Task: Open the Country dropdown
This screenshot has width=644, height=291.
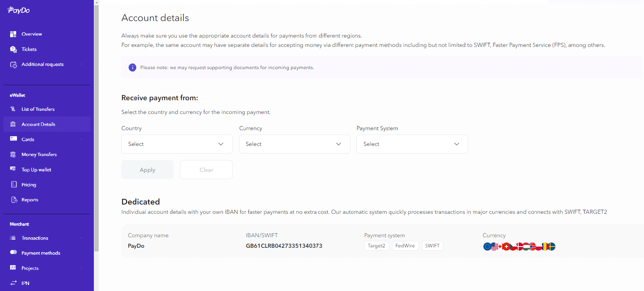Action: [x=177, y=144]
